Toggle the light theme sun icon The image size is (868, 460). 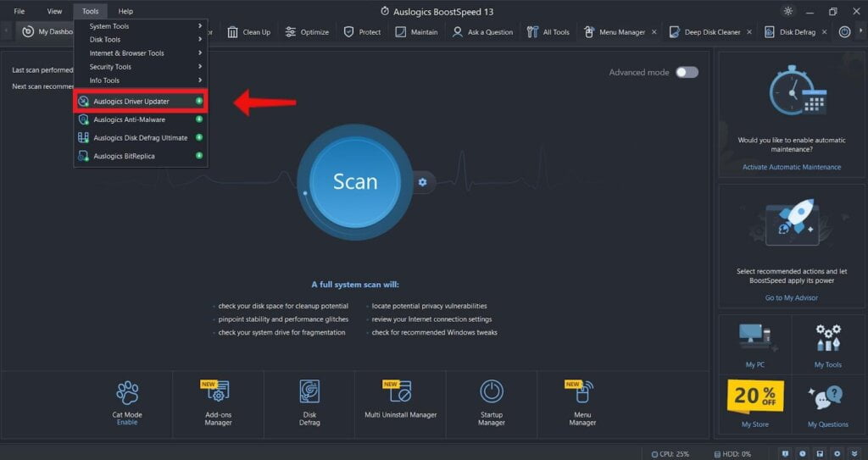pos(788,11)
